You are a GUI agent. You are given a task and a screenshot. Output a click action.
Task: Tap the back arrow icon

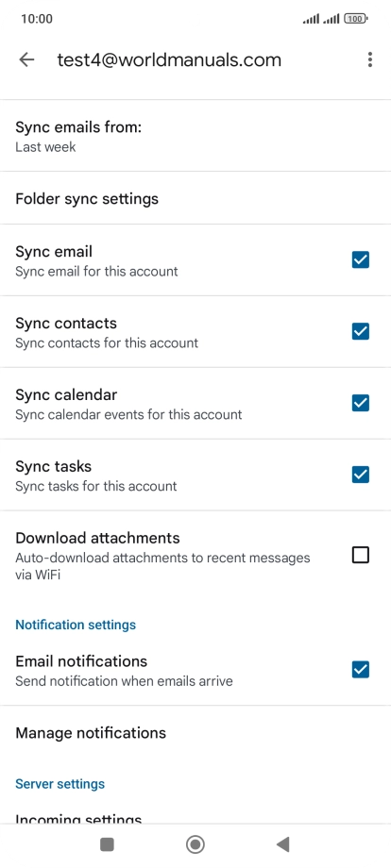(26, 59)
